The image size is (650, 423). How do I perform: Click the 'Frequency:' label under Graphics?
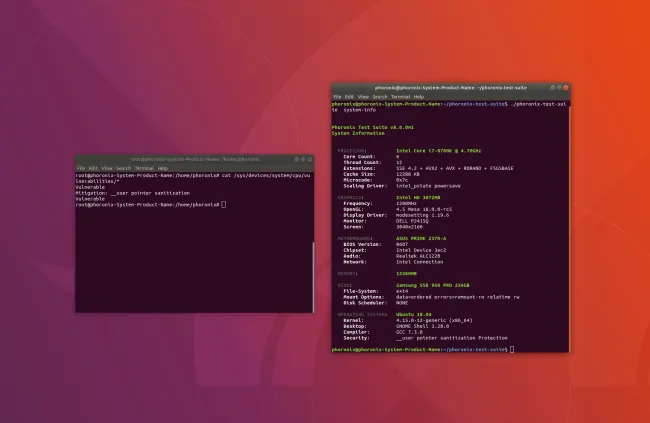click(358, 204)
